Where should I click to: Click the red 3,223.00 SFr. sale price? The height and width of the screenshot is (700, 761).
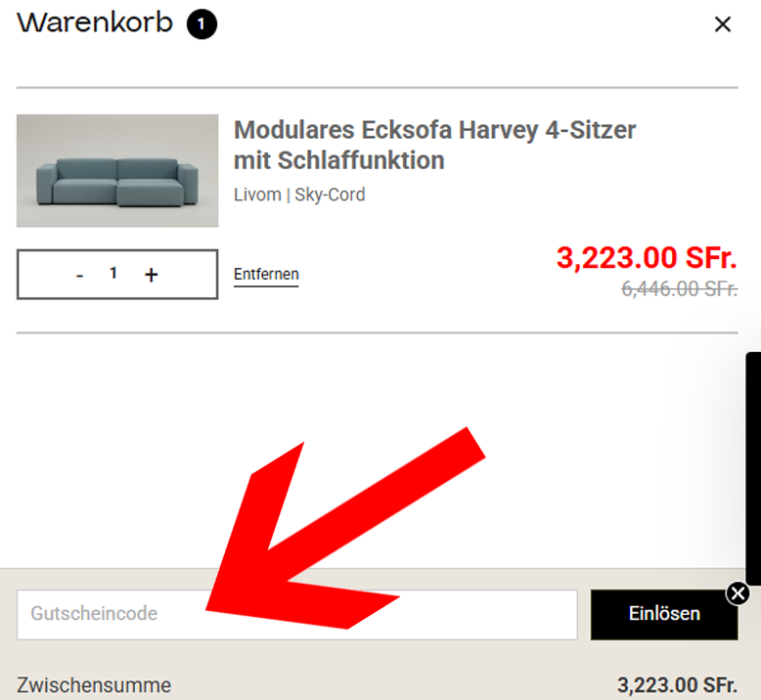point(647,257)
